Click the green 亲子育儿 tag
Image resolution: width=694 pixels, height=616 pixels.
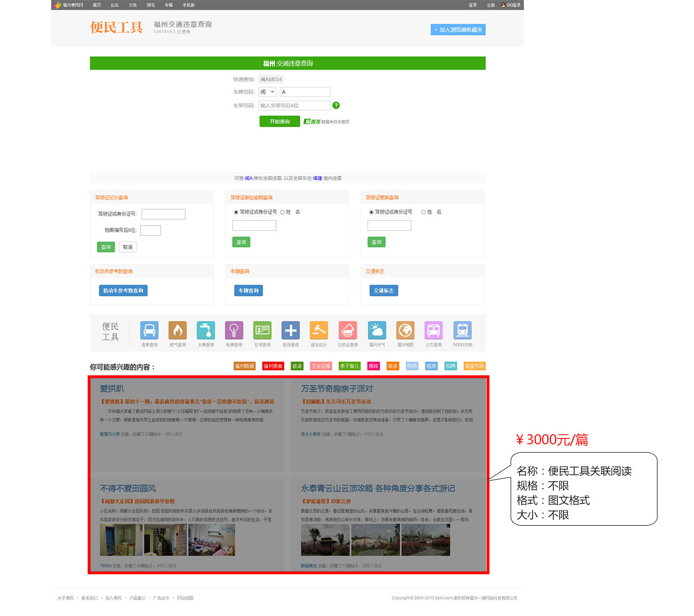point(350,366)
